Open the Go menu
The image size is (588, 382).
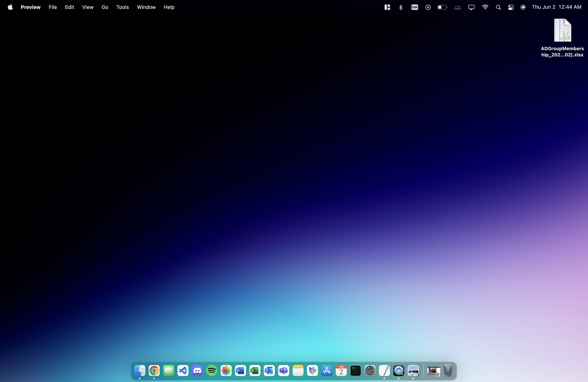[105, 7]
